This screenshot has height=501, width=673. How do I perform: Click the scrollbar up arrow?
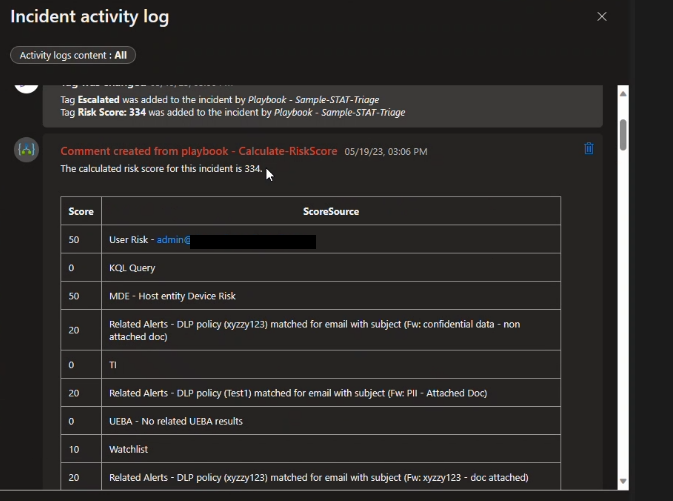tap(623, 94)
